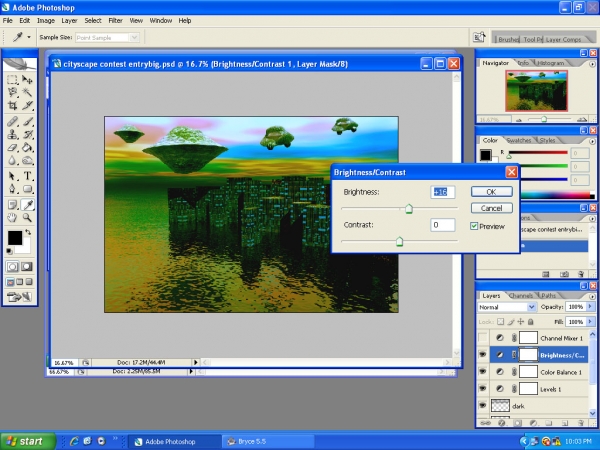
Task: Select the Notes tool
Action: [12, 205]
